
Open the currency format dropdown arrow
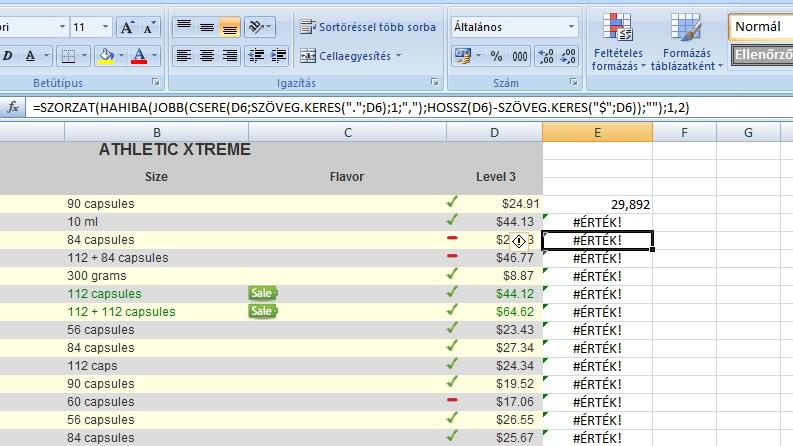(x=478, y=56)
